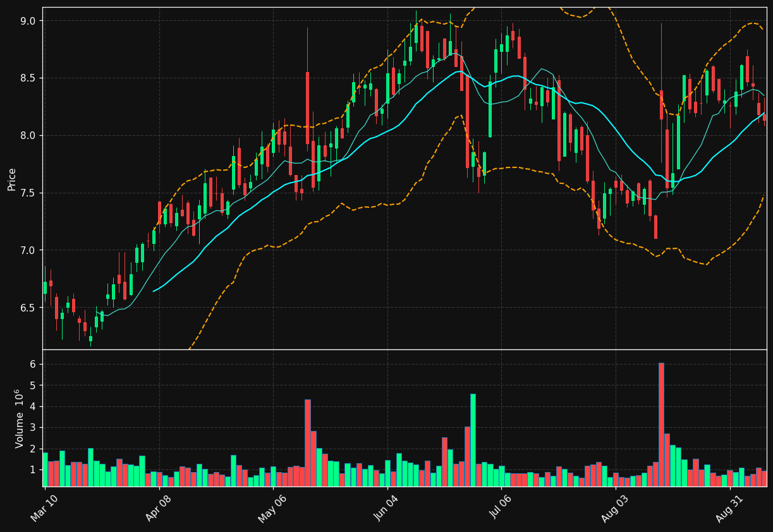Image resolution: width=773 pixels, height=532 pixels.
Task: Click the Price axis title
Action: tap(12, 179)
